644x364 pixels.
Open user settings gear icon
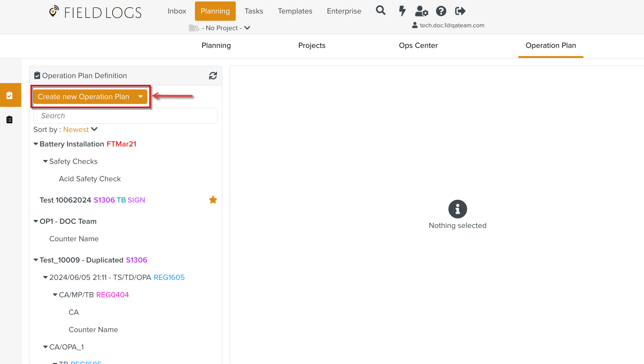coord(422,11)
